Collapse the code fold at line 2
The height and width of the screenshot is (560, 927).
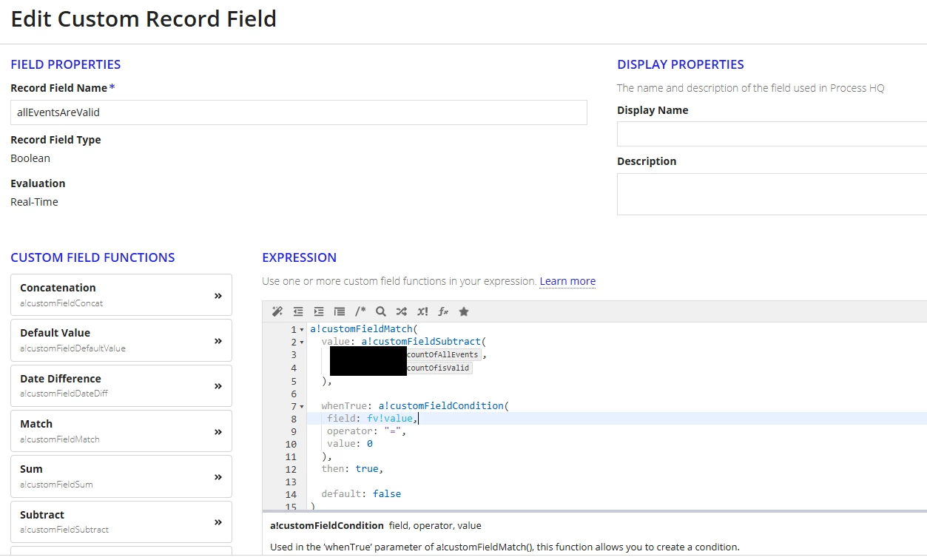coord(302,343)
